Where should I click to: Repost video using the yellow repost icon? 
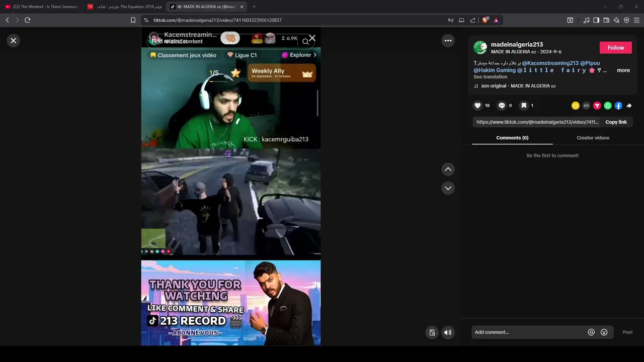pos(576,106)
